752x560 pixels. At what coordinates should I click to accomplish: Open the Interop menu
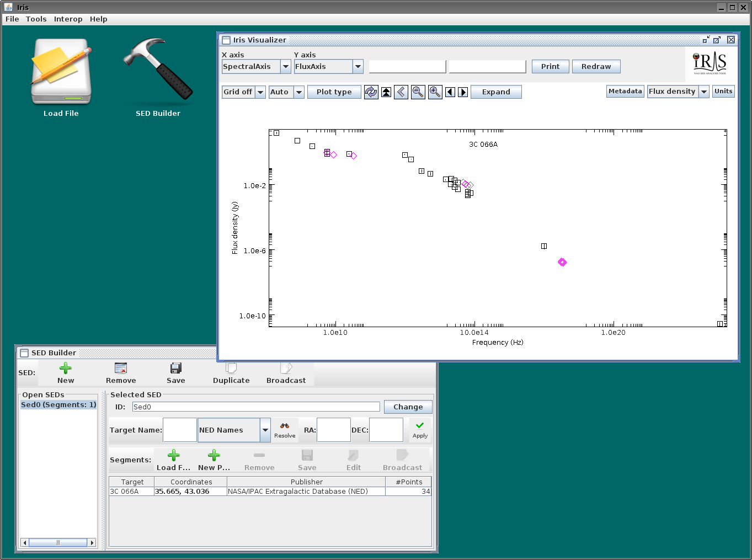click(x=68, y=19)
